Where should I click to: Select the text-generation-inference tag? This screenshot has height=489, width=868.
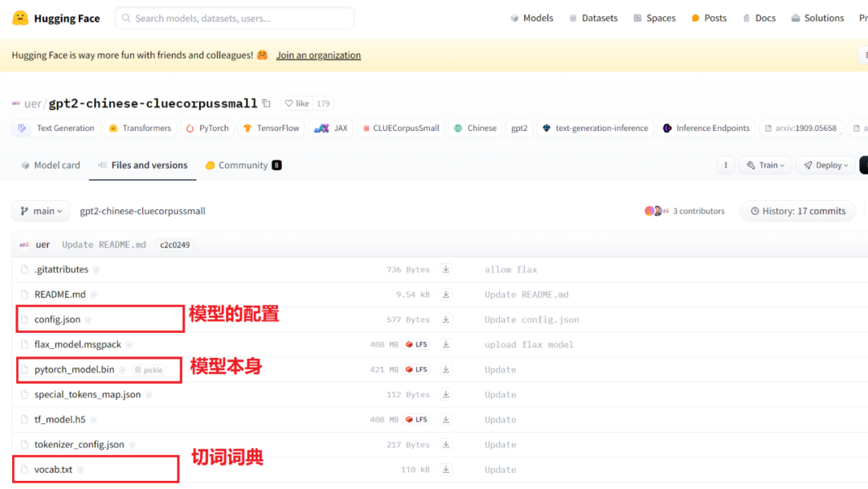(595, 128)
